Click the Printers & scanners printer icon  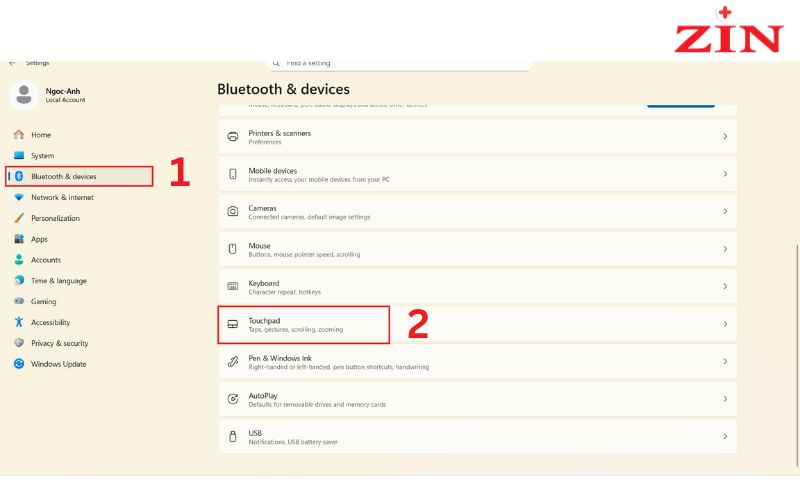233,136
